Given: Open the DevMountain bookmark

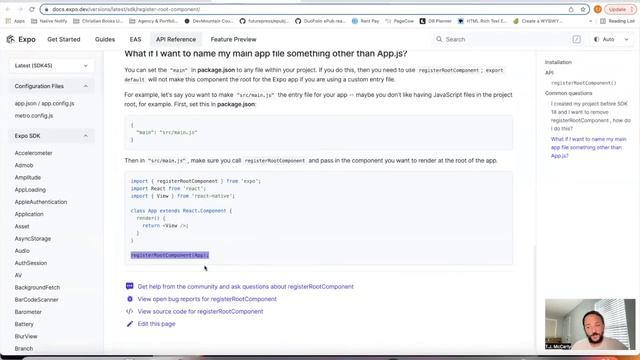Looking at the screenshot, I should pyautogui.click(x=209, y=21).
